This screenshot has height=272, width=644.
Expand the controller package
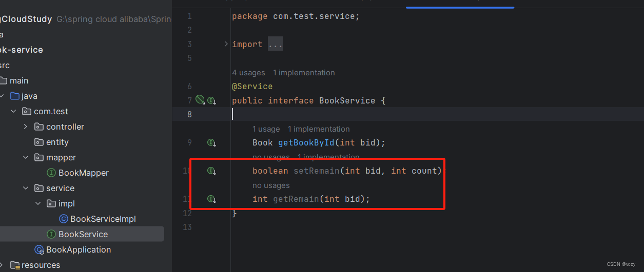(26, 127)
